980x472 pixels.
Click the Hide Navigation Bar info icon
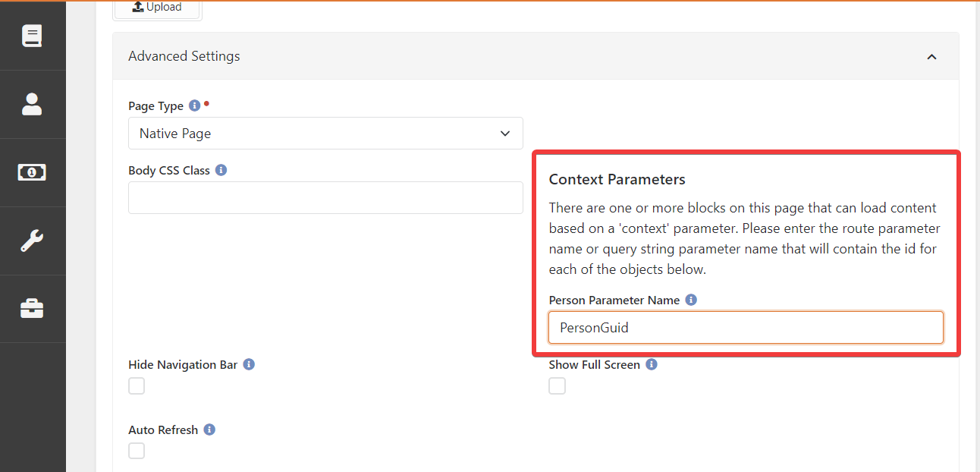[x=249, y=364]
